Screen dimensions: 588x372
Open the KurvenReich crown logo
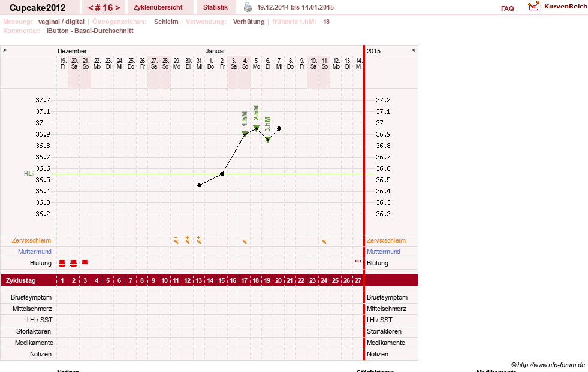tap(533, 6)
